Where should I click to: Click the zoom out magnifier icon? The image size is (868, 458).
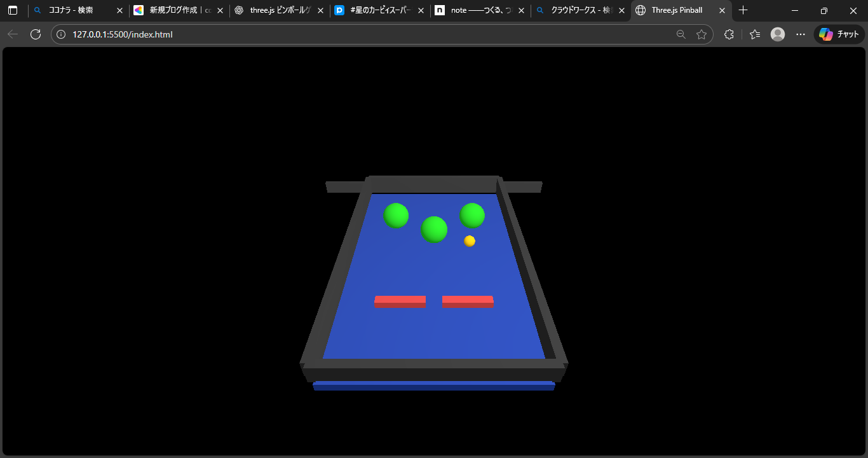click(681, 34)
